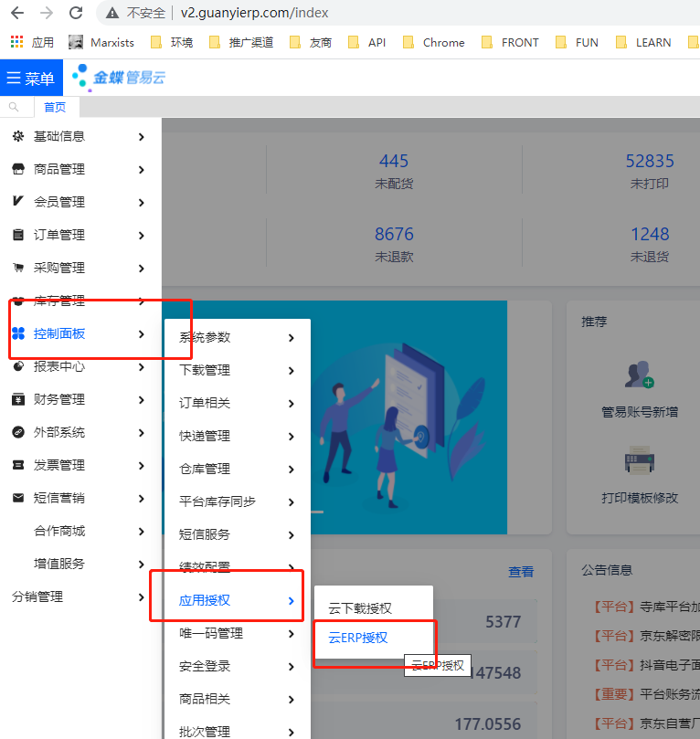This screenshot has height=739, width=700.
Task: Click the envelope icon for 短信营销
Action: coord(18,498)
